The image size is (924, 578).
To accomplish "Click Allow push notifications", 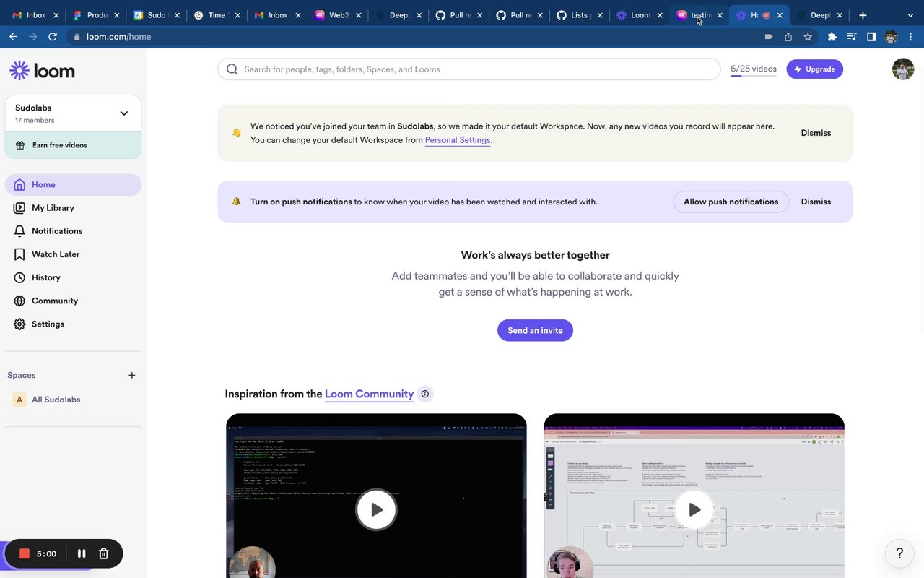I will 731,202.
